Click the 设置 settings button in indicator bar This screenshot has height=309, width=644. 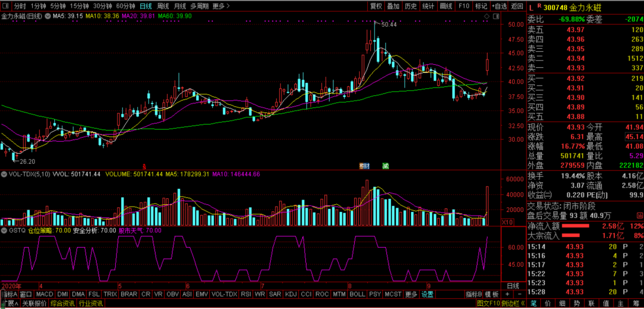(428, 294)
